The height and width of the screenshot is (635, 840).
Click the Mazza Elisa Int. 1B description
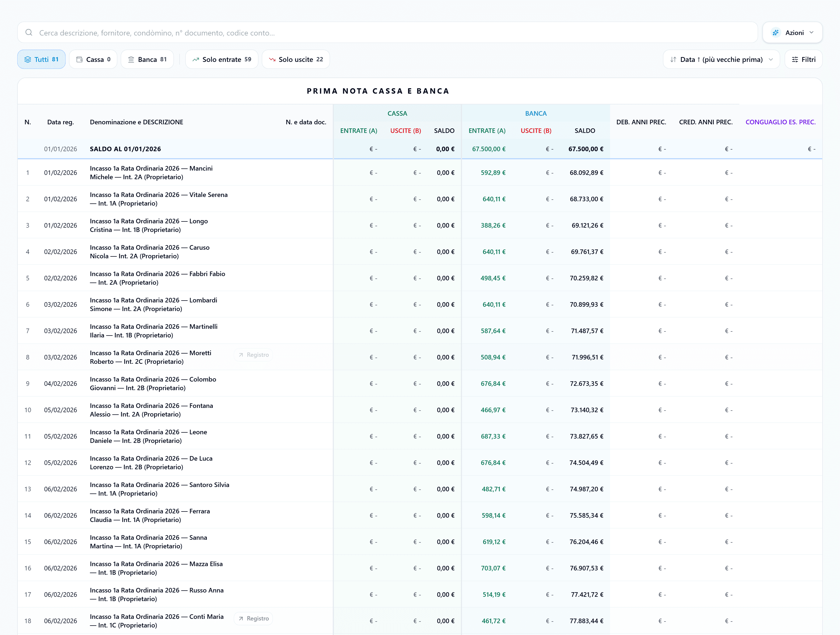click(156, 568)
